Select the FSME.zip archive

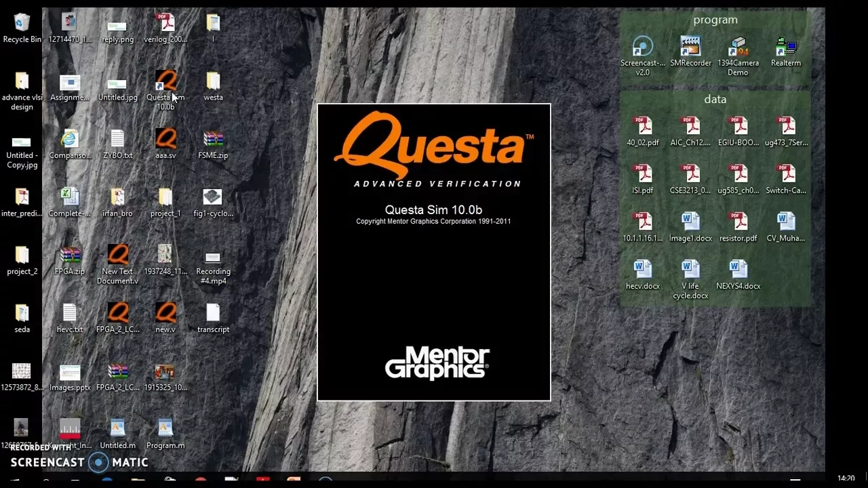click(213, 144)
